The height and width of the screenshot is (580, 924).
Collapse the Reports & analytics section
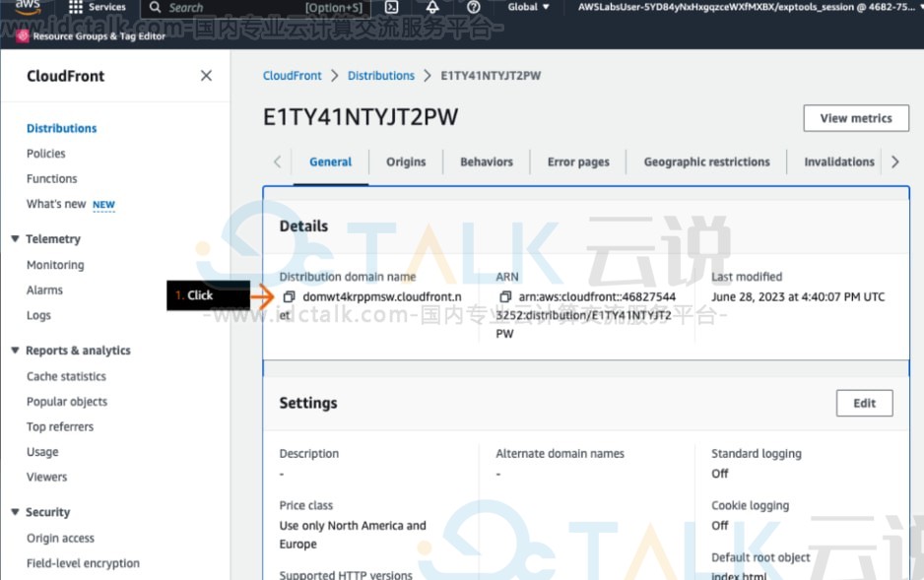click(x=15, y=351)
